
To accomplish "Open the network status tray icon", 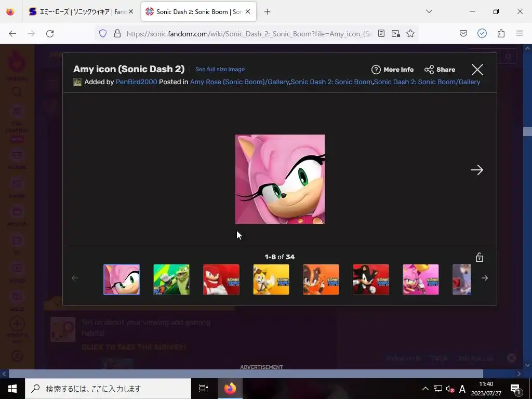I will point(437,389).
